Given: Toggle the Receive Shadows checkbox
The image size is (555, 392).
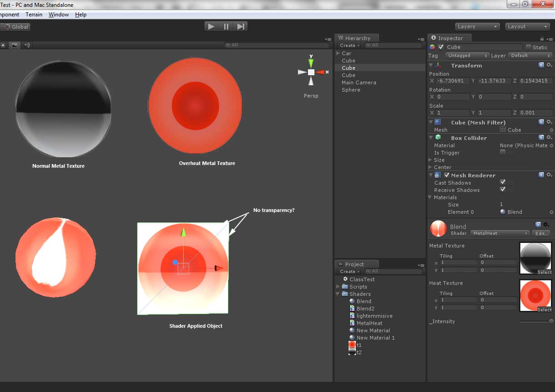Looking at the screenshot, I should coord(503,190).
